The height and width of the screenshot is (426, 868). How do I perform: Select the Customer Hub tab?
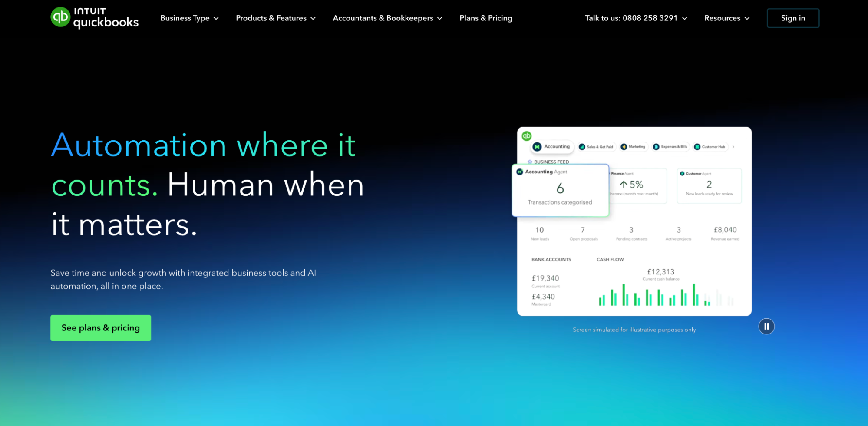click(x=710, y=147)
